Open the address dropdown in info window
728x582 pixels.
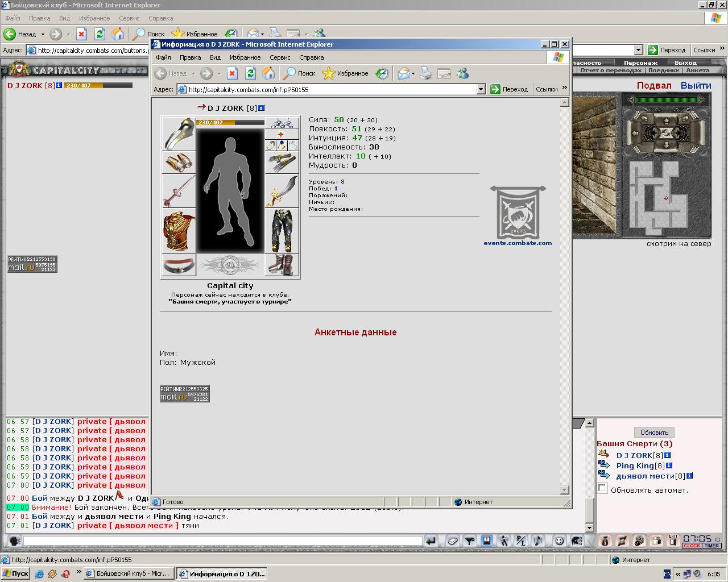[x=481, y=89]
